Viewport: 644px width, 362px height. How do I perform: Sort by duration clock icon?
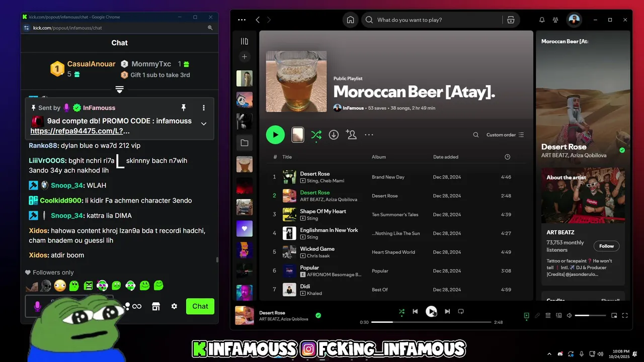(507, 157)
